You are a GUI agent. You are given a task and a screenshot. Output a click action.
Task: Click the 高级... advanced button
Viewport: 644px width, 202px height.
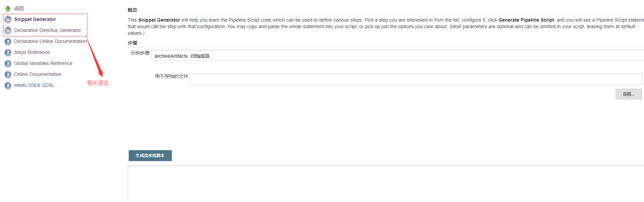[x=629, y=94]
